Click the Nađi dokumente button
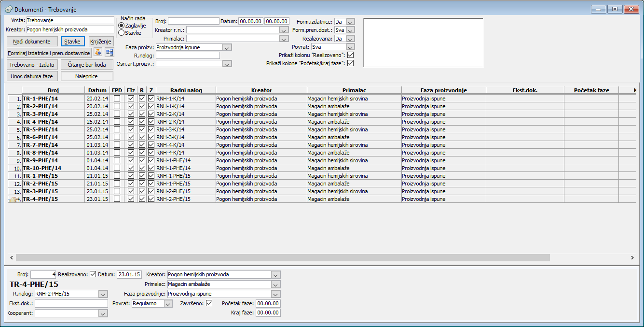Viewport: 644px width, 327px height. tap(32, 42)
